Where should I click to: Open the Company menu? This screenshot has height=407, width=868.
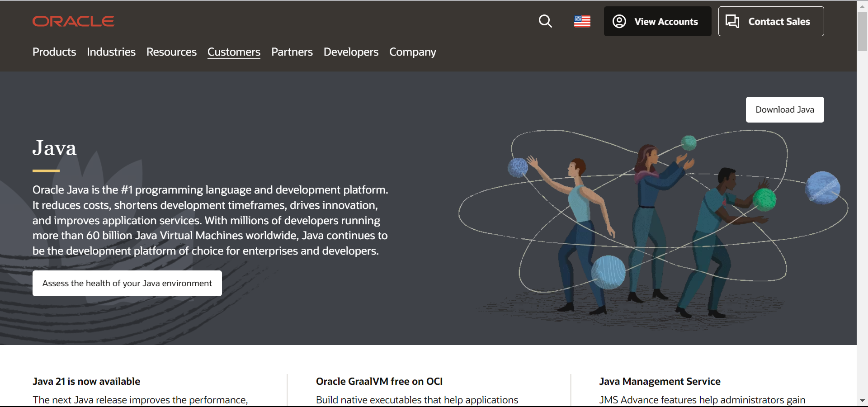[x=413, y=52]
